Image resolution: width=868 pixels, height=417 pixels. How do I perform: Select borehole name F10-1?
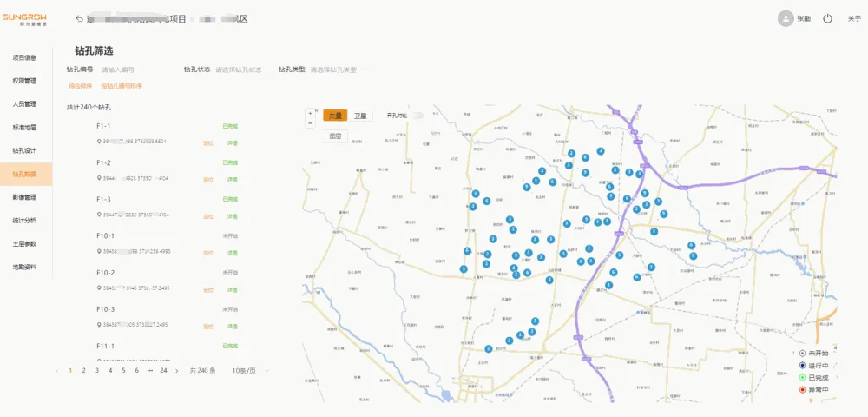tap(105, 236)
